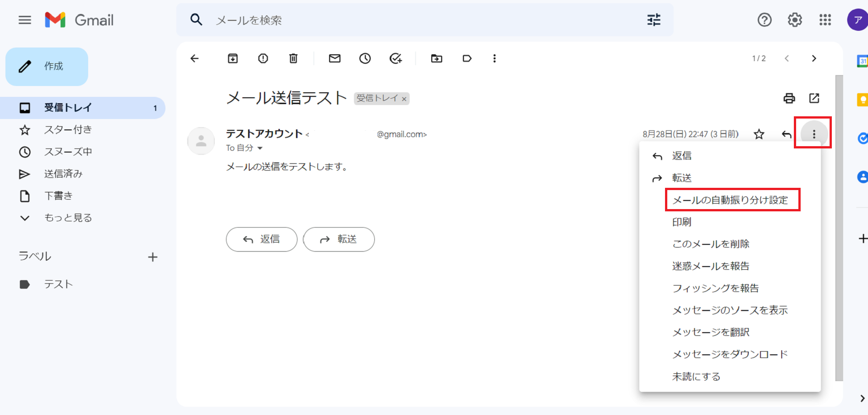Image resolution: width=868 pixels, height=415 pixels.
Task: Report this email as spam via toolbar icon
Action: [x=263, y=58]
